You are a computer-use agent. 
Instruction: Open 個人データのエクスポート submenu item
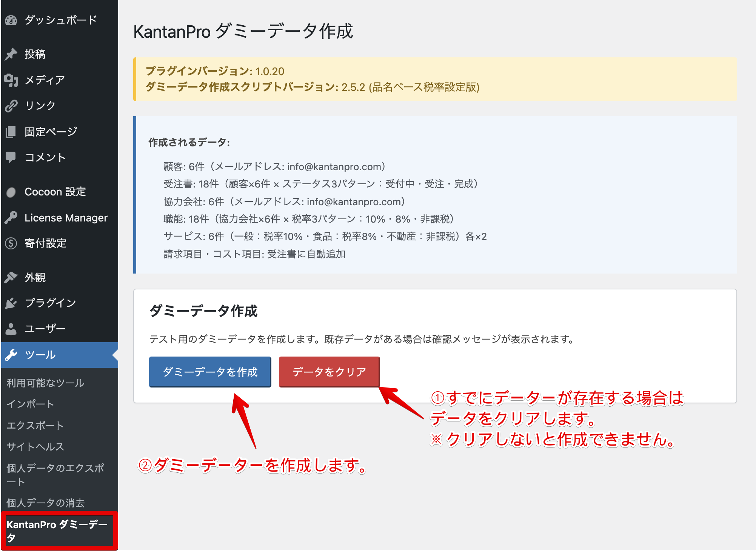pyautogui.click(x=55, y=475)
